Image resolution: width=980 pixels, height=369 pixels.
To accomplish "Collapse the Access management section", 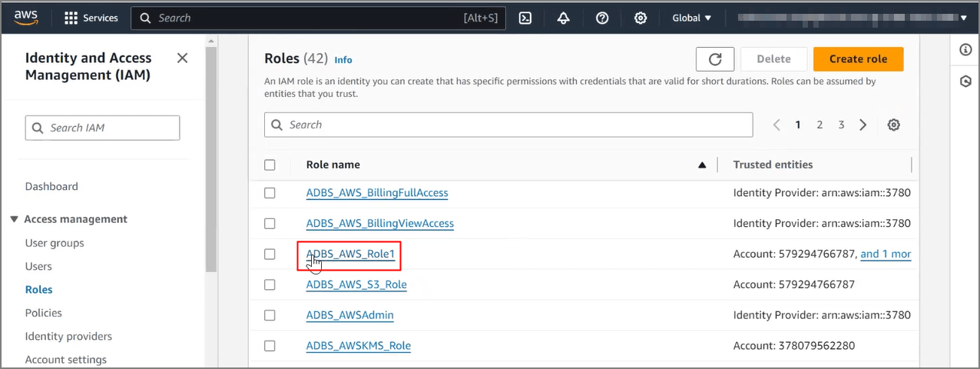I will [15, 219].
